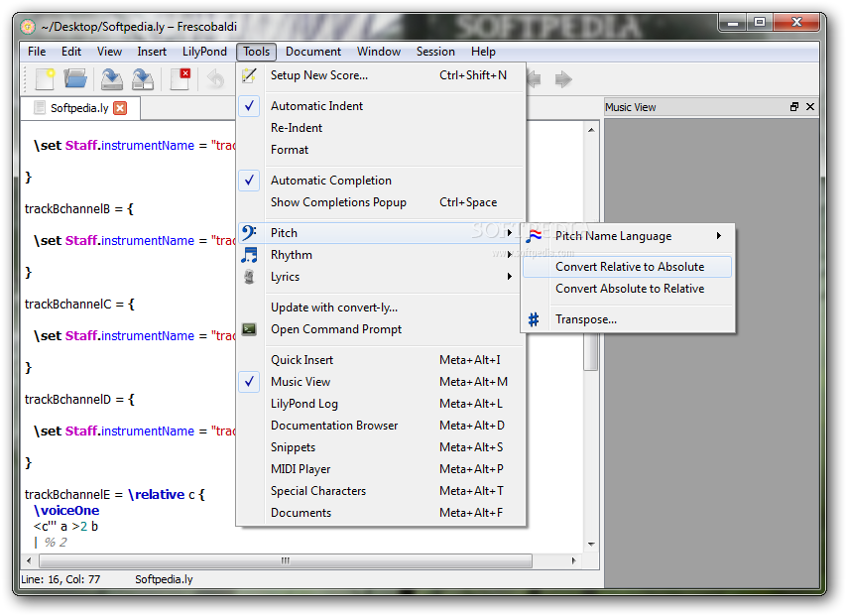Click the Command Prompt terminal icon

(249, 329)
